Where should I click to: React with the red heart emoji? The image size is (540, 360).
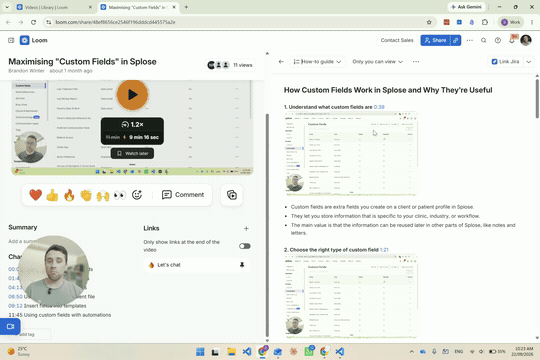click(35, 195)
